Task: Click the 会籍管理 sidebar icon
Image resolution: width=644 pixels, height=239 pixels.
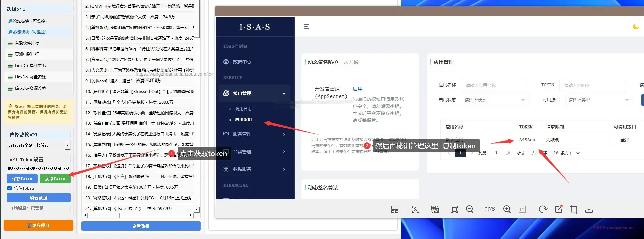Action: tap(226, 152)
